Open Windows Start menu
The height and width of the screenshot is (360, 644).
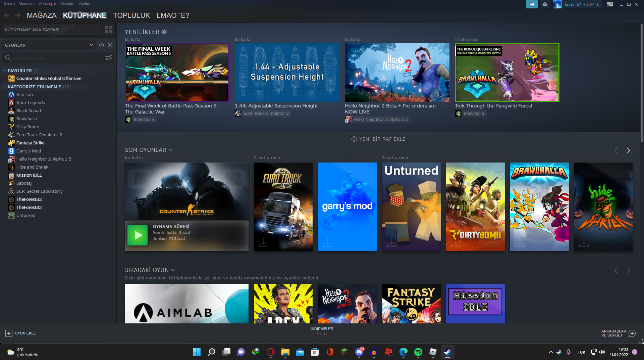click(197, 352)
